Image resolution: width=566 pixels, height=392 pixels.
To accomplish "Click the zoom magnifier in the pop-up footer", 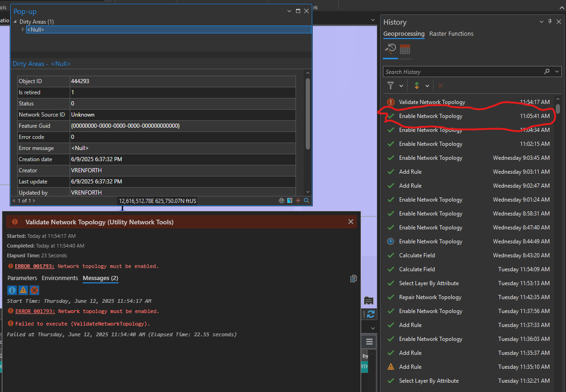I will tap(306, 201).
